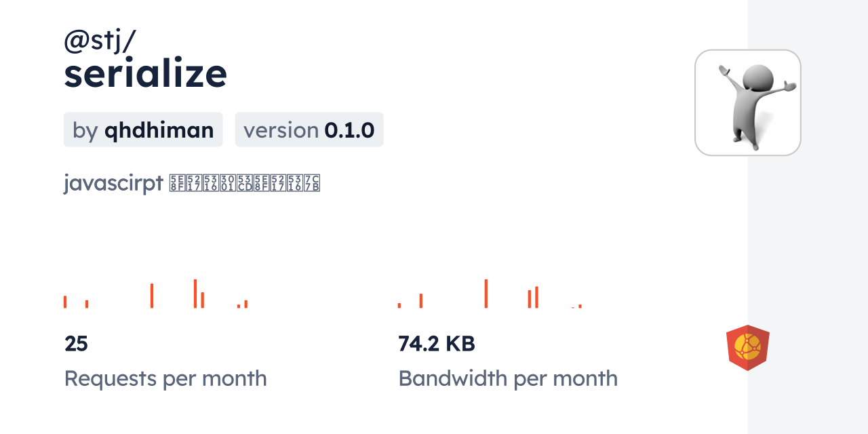The height and width of the screenshot is (434, 868).
Task: Click the tallest bar in bandwidth chart
Action: pyautogui.click(x=486, y=294)
